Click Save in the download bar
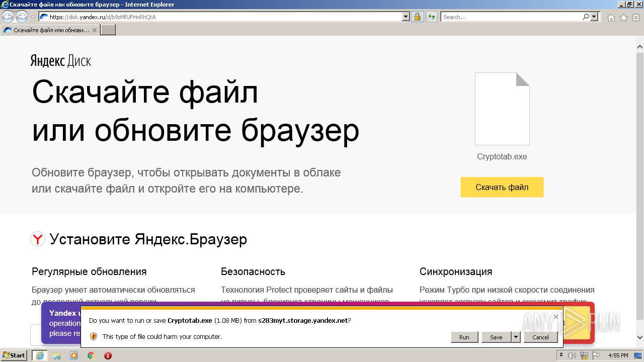644x362 pixels. pos(496,337)
